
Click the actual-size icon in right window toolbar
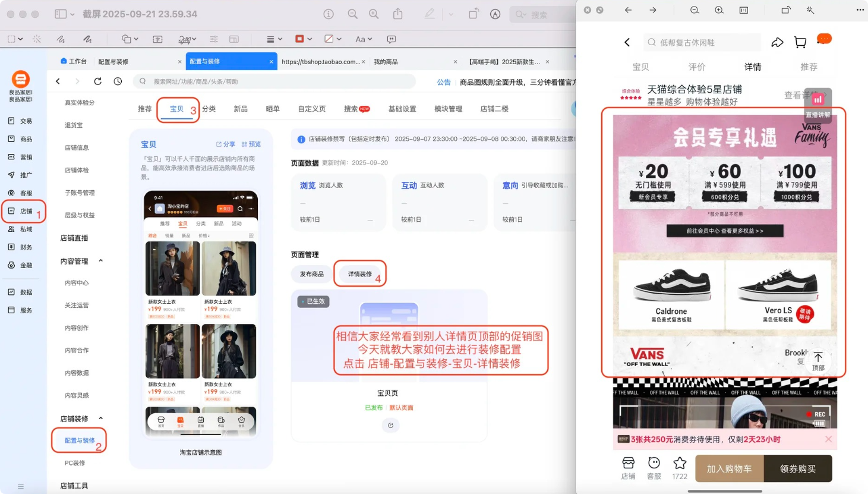(743, 10)
